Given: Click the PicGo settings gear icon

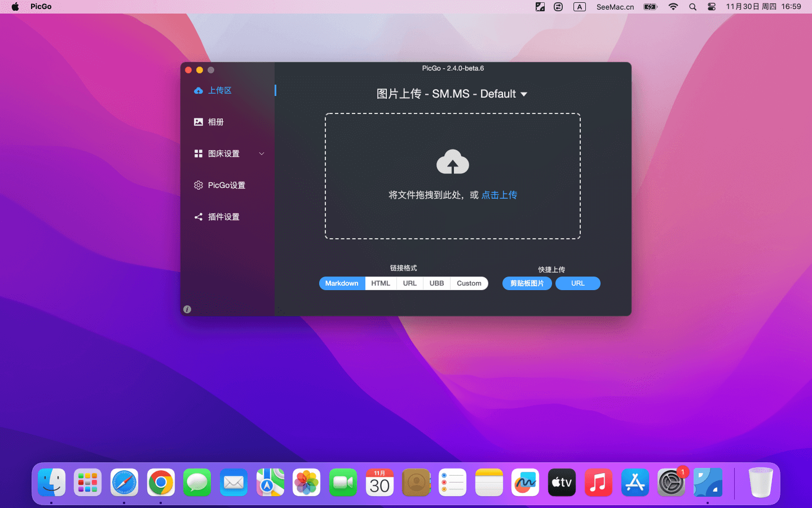Looking at the screenshot, I should point(198,185).
